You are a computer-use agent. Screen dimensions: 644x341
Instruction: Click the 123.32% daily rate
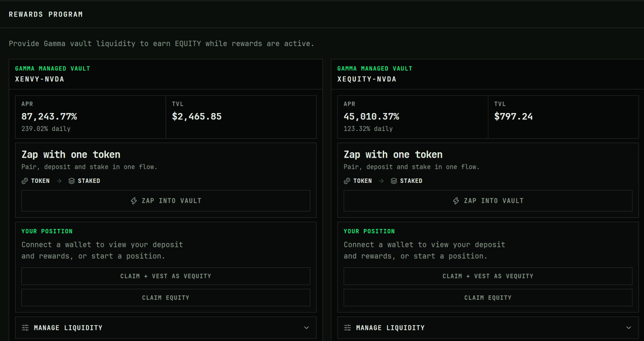click(368, 129)
